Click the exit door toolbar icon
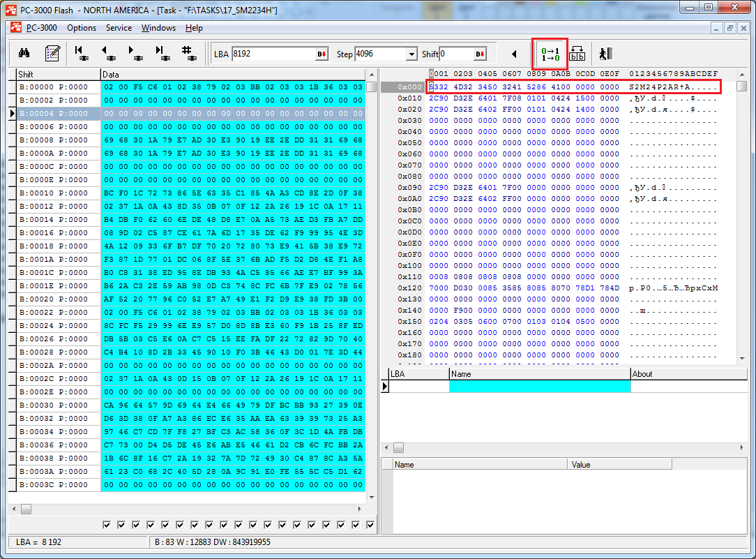 (x=605, y=54)
